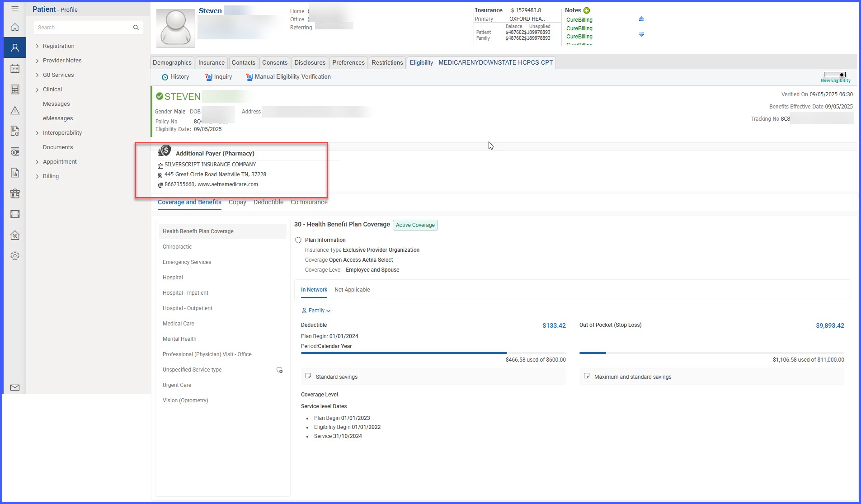The height and width of the screenshot is (504, 861).
Task: Go to the Home sidebar icon
Action: pos(15,27)
